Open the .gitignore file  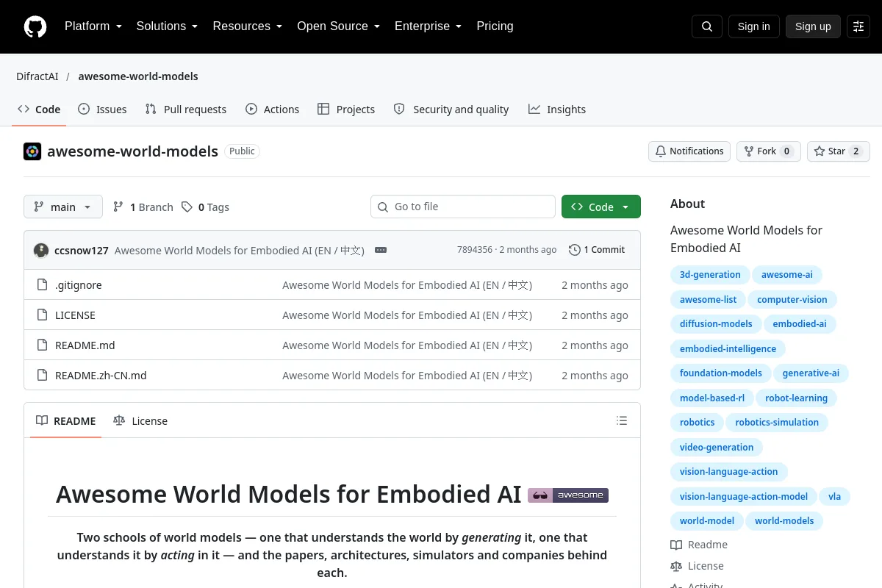point(79,285)
